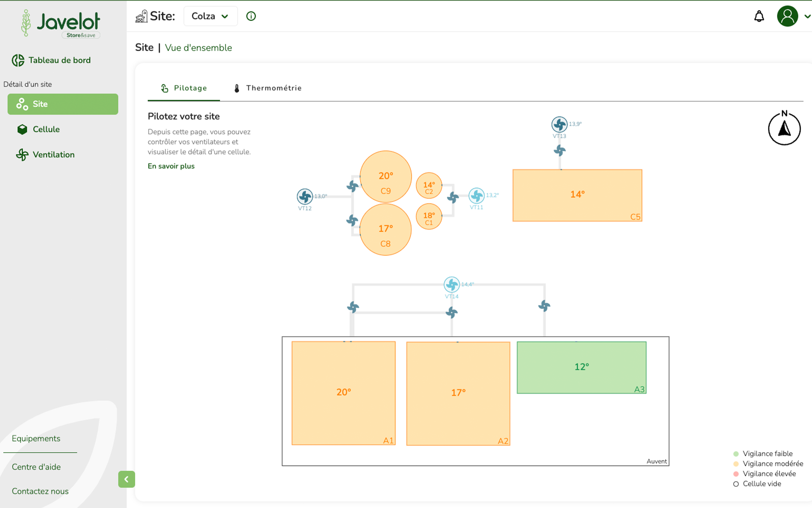Open Ventilation in sidebar
The image size is (812, 508).
pos(45,154)
